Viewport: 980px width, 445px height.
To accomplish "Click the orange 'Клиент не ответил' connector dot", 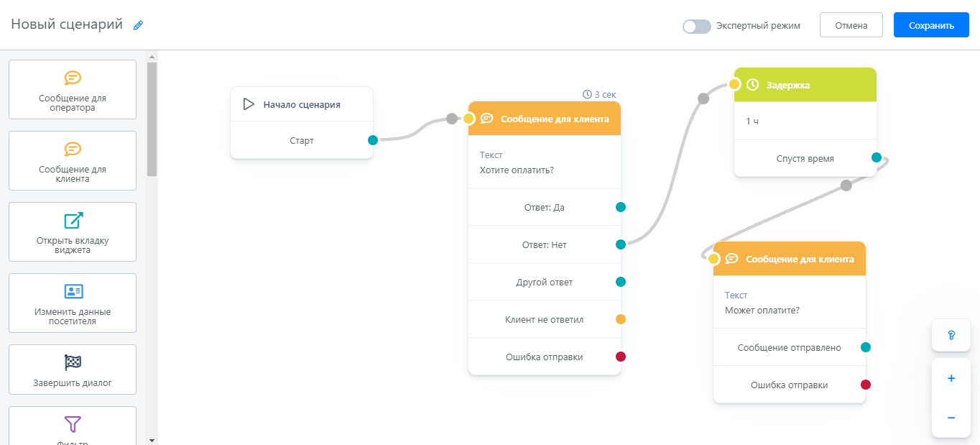I will 621,319.
